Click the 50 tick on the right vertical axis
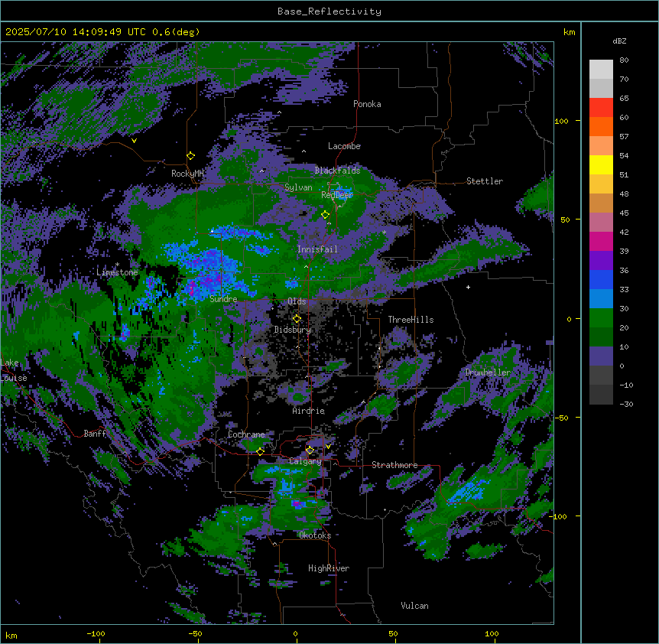Screen dimensions: 659x644 click(x=565, y=220)
